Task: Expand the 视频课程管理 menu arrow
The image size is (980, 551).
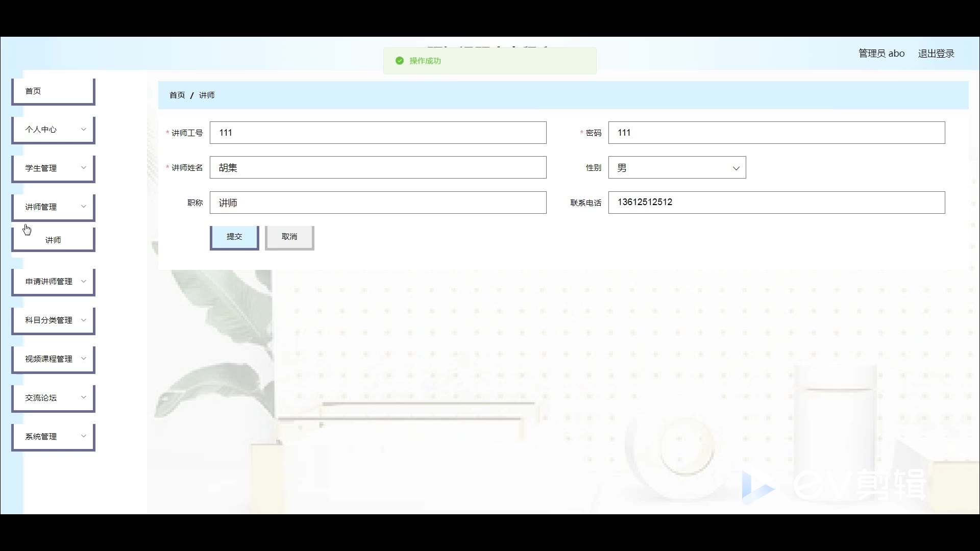Action: (x=84, y=359)
